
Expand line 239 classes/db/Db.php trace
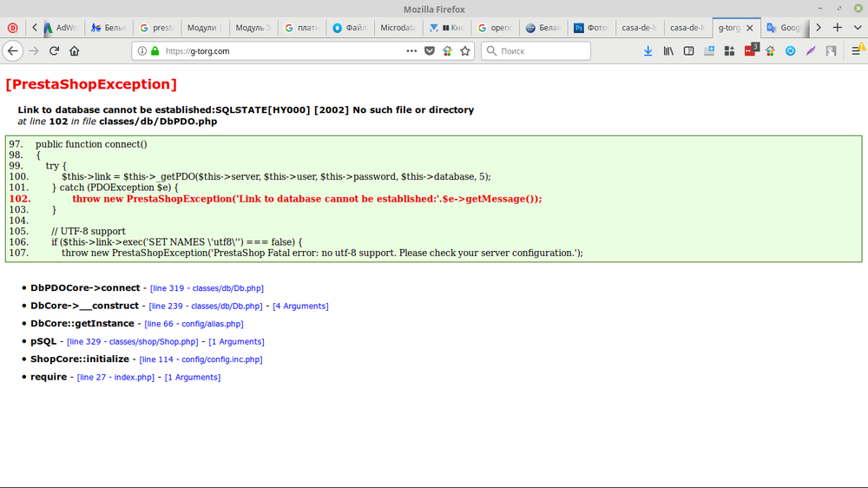pos(206,306)
